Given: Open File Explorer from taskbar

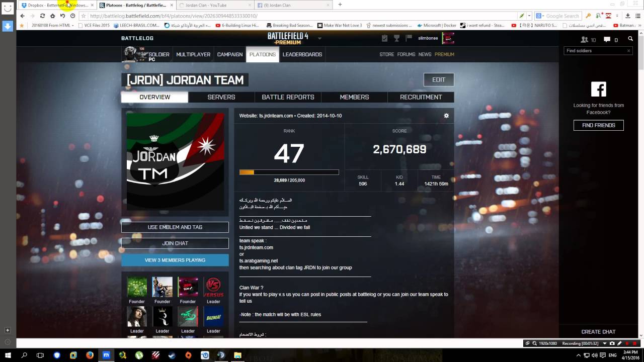Looking at the screenshot, I should (x=237, y=355).
